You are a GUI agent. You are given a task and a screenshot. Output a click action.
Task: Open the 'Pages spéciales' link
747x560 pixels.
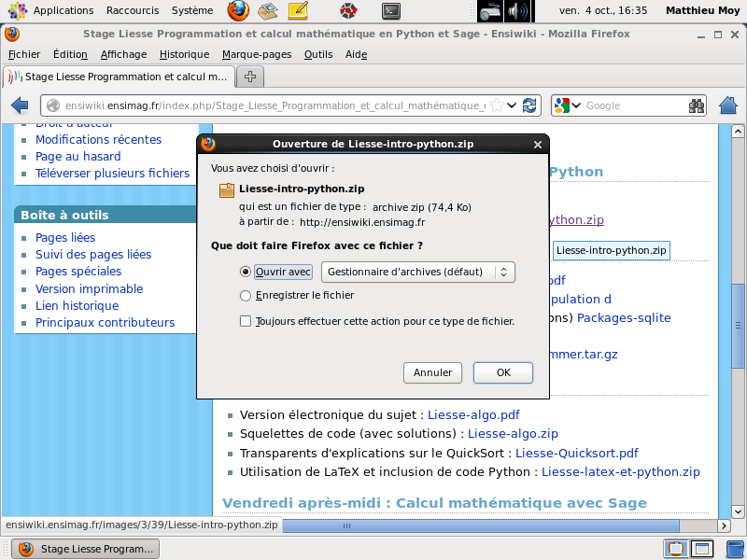click(x=78, y=272)
